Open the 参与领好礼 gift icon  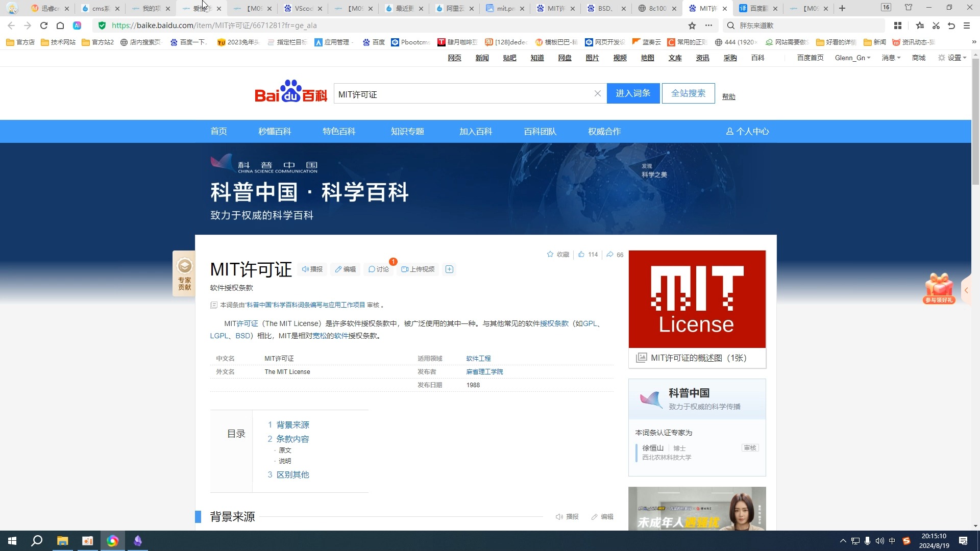(939, 289)
